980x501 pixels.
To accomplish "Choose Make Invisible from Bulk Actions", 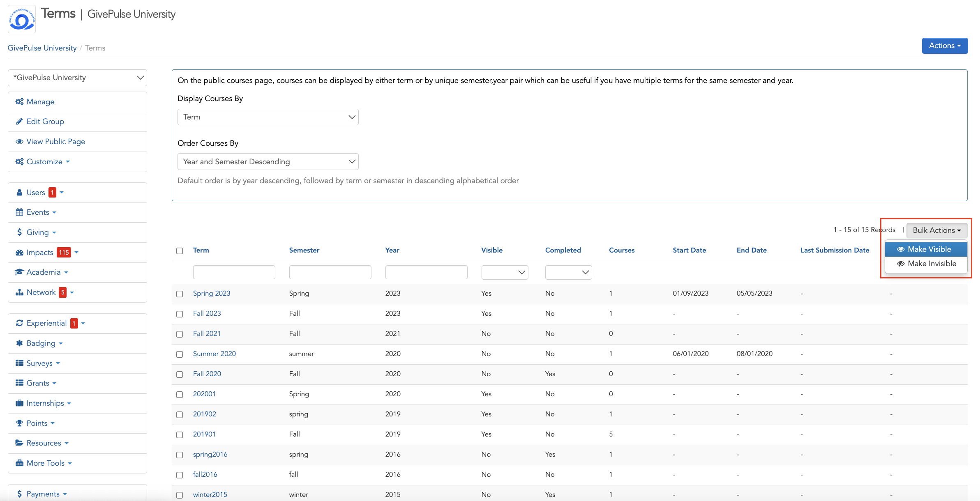I will tap(926, 264).
